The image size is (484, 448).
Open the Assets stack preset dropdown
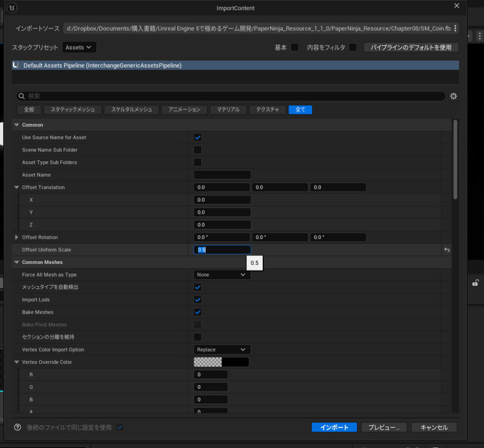click(x=79, y=47)
